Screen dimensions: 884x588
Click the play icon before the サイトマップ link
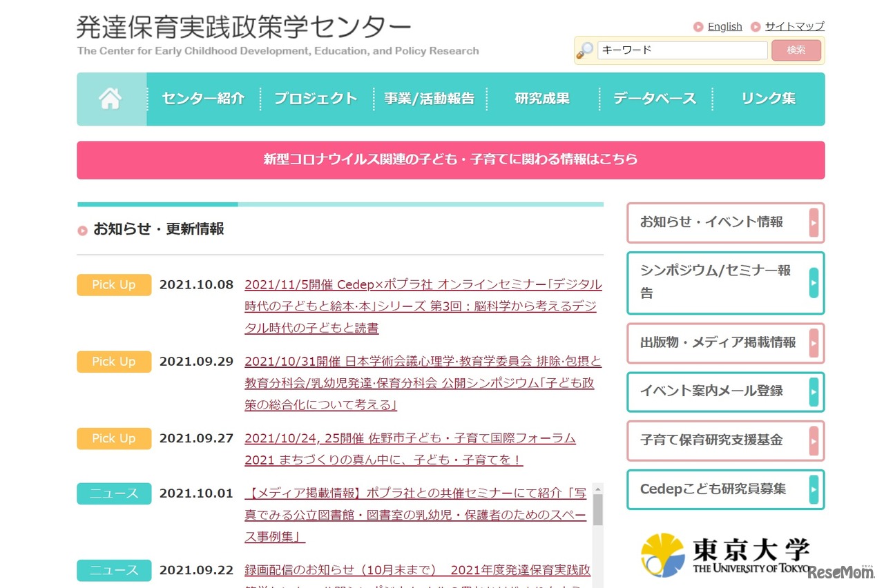[x=757, y=26]
